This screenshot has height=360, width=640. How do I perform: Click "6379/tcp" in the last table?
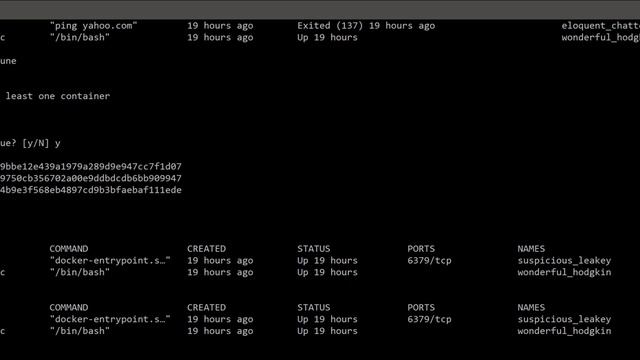(429, 319)
